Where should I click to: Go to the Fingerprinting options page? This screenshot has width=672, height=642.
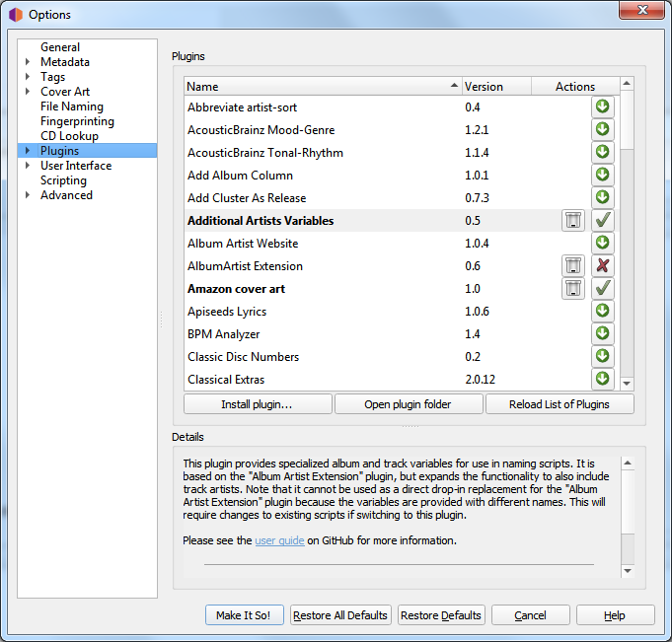point(77,121)
